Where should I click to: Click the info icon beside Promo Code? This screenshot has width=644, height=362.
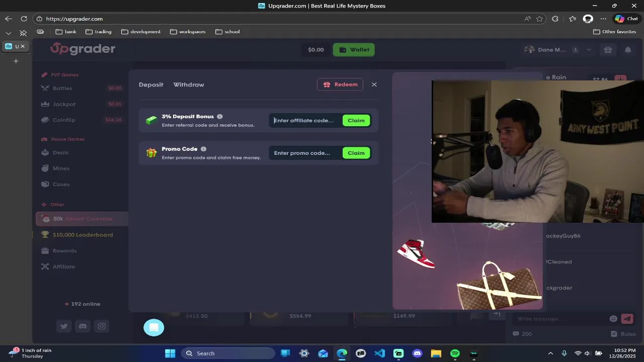tap(203, 149)
